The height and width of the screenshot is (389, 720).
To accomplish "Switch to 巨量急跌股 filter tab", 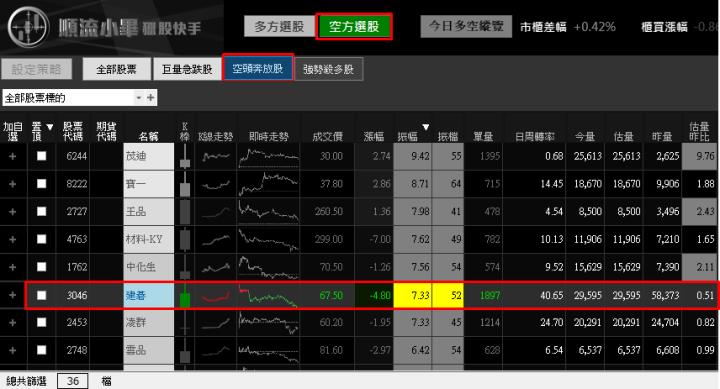I will pyautogui.click(x=187, y=69).
